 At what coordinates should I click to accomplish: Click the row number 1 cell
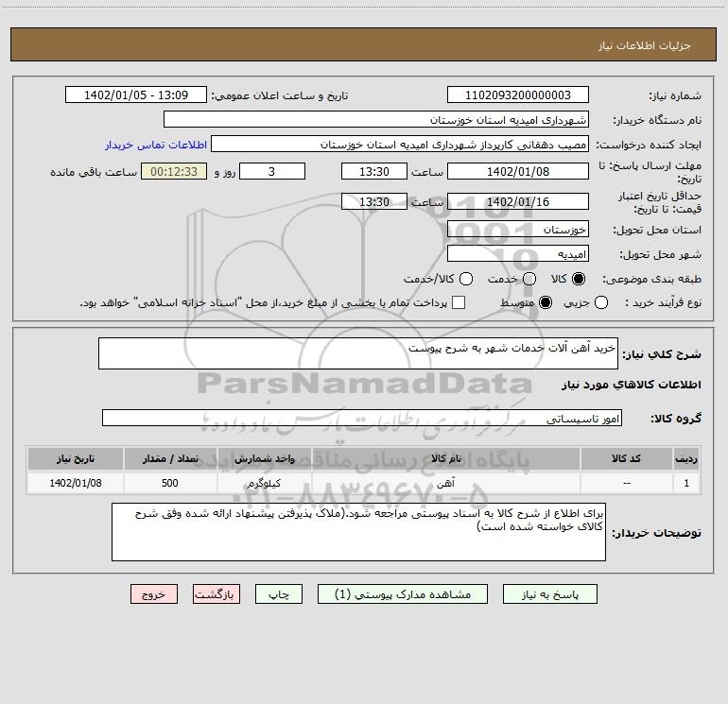[686, 483]
